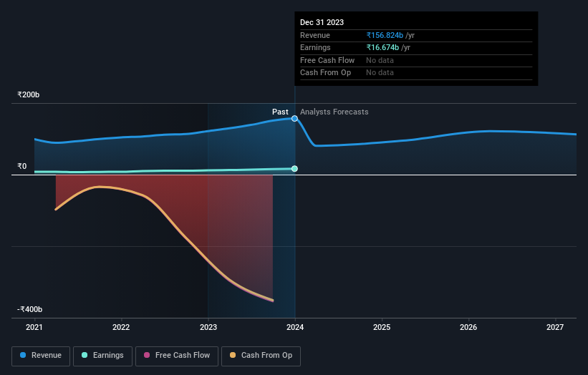Screen dimensions: 588x375
Task: Click the tooltip Revenue row label
Action: point(315,35)
